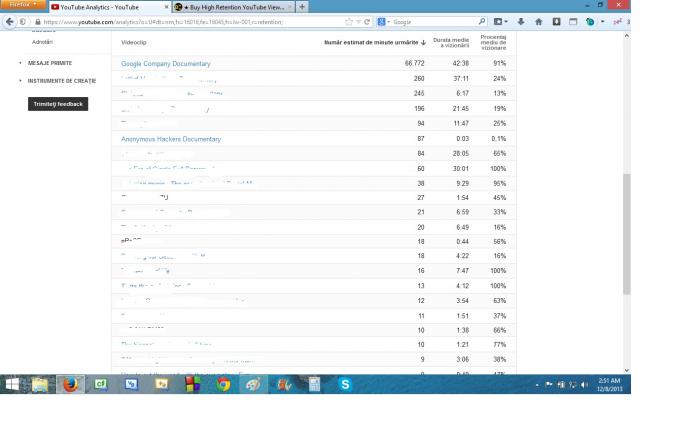The image size is (700, 436).
Task: Expand the MESAJE PRIMITE sidebar section
Action: (x=50, y=63)
